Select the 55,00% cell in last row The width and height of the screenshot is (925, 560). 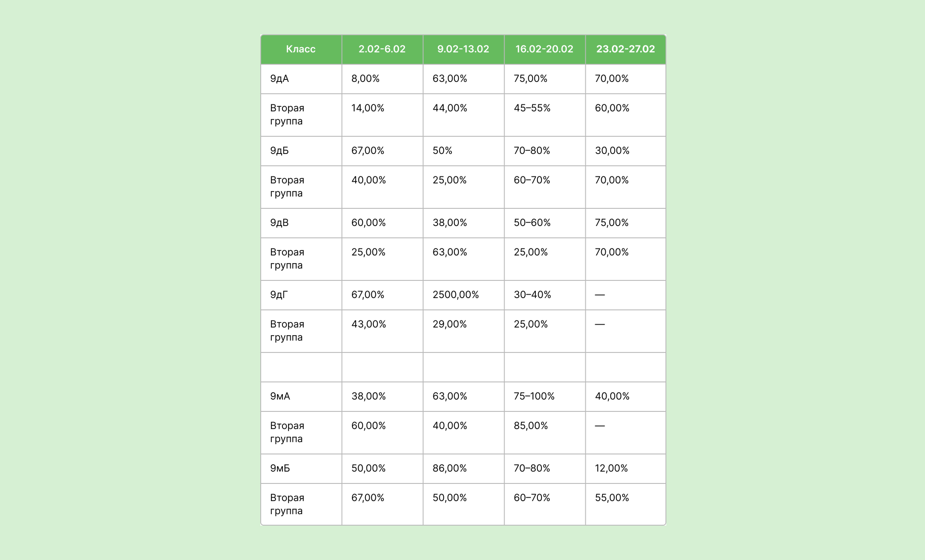coord(625,504)
